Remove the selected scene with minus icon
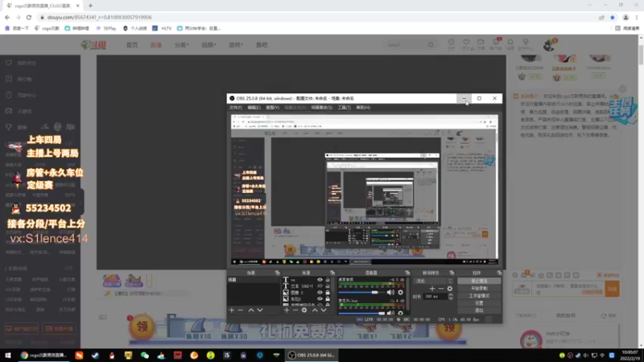The height and width of the screenshot is (362, 644). click(241, 311)
